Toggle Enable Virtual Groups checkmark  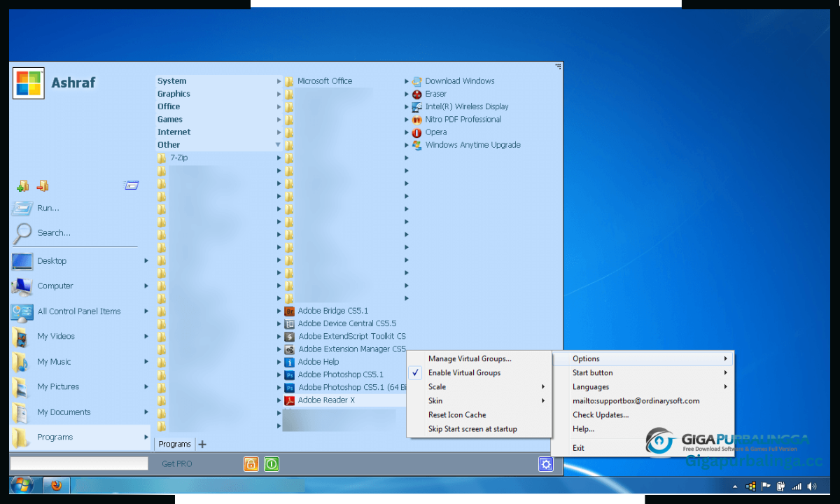coord(415,373)
